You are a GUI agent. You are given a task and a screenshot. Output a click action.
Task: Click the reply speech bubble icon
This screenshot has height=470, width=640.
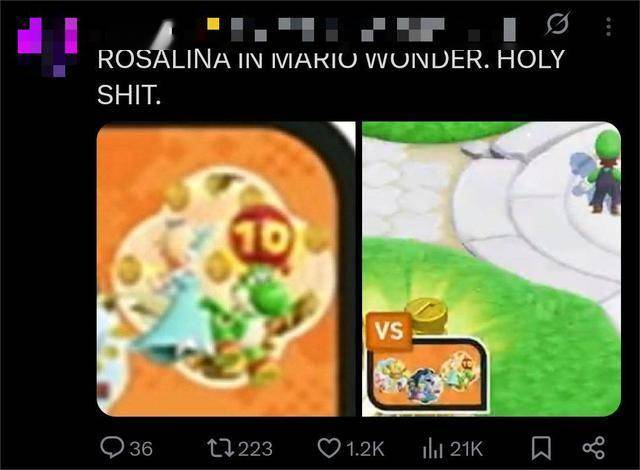pos(112,448)
